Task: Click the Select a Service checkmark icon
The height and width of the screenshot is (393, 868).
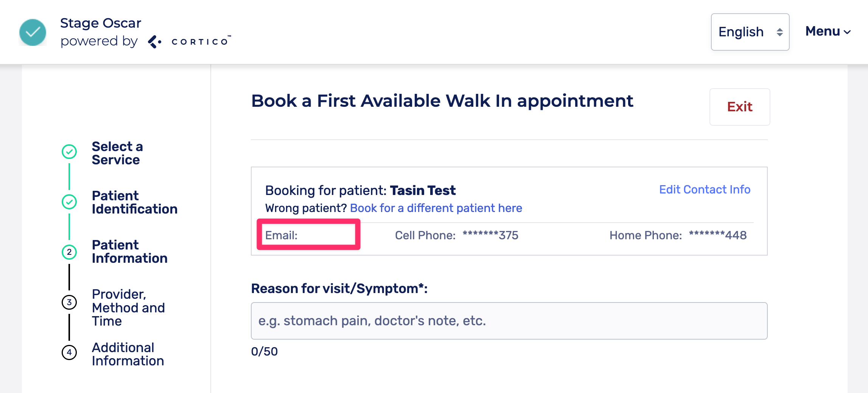Action: [x=69, y=152]
